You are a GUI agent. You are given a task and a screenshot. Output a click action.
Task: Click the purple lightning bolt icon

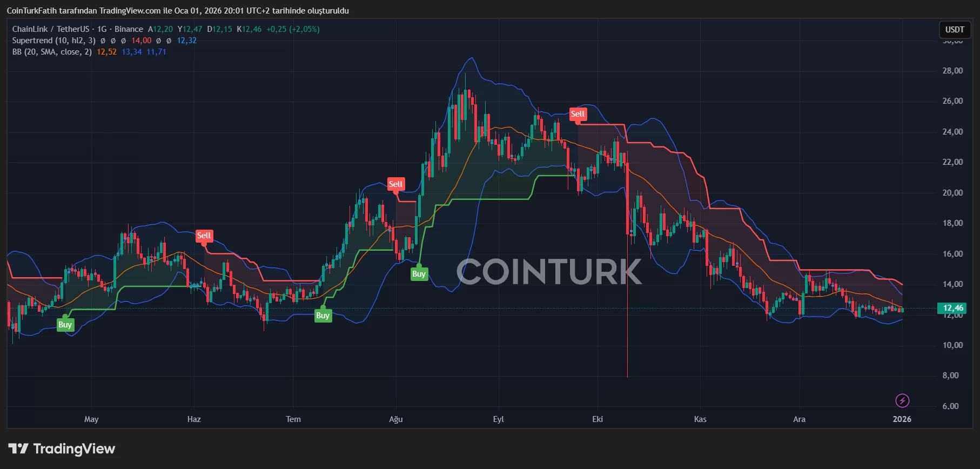(902, 400)
